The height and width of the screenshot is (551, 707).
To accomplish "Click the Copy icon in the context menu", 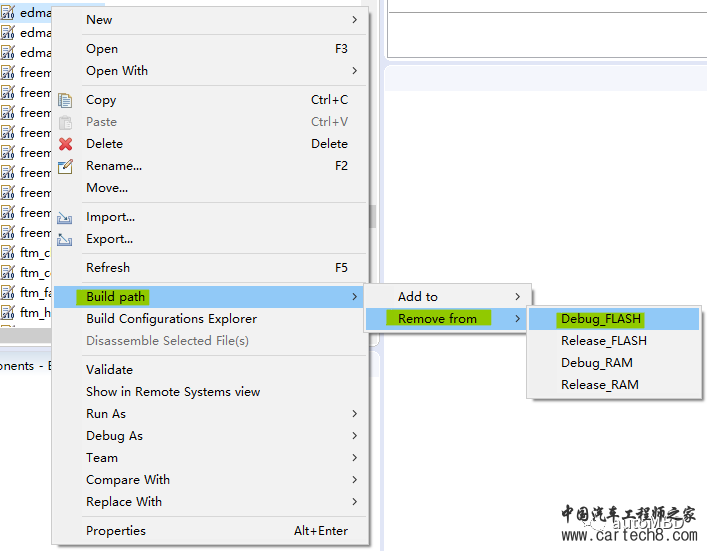I will pyautogui.click(x=65, y=100).
